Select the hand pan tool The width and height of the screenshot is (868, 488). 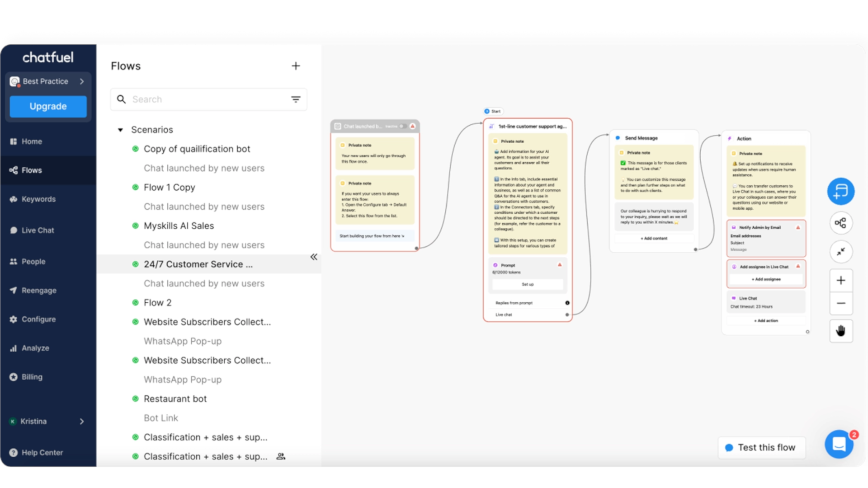pos(840,331)
